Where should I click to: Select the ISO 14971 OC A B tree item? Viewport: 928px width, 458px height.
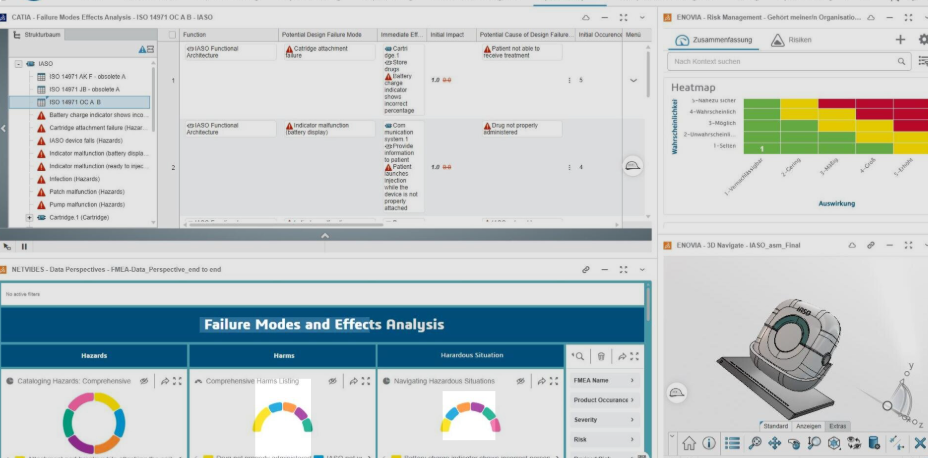pos(80,102)
